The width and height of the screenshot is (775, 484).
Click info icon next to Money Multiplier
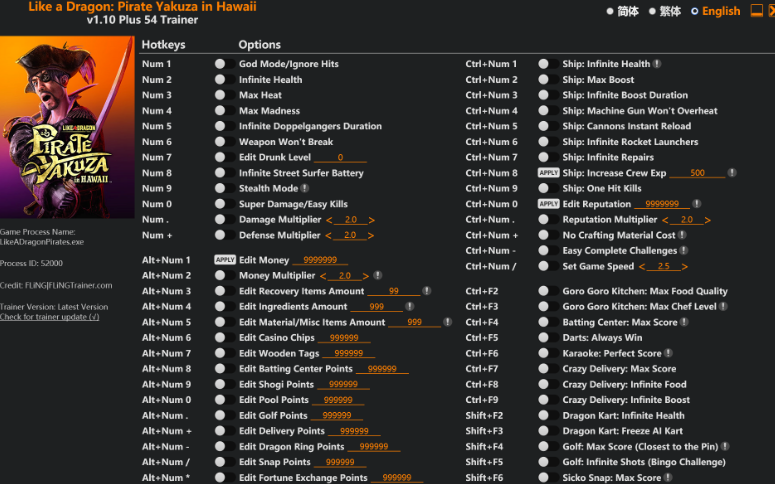(x=378, y=275)
